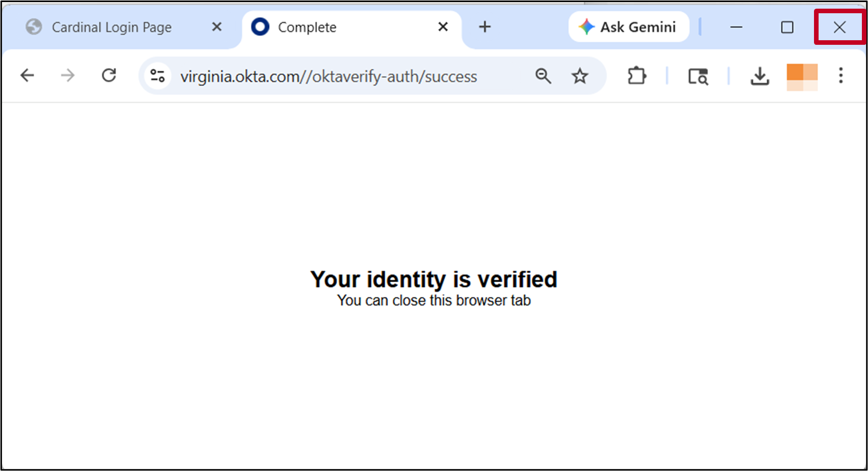
Task: Open site information icon in address bar
Action: pyautogui.click(x=157, y=76)
